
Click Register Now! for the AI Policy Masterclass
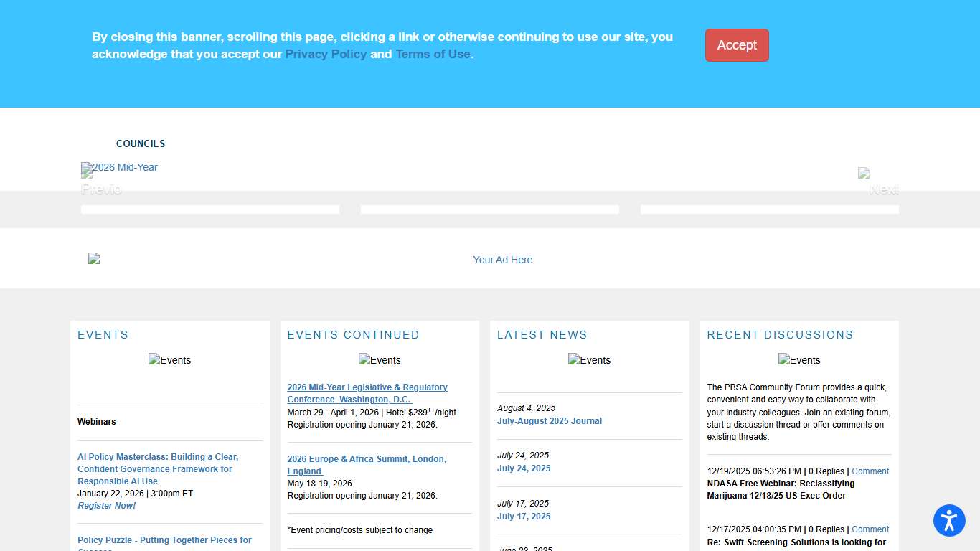[106, 505]
